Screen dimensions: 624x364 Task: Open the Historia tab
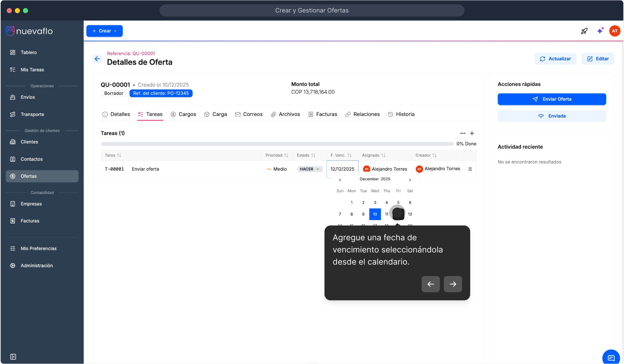(x=401, y=114)
